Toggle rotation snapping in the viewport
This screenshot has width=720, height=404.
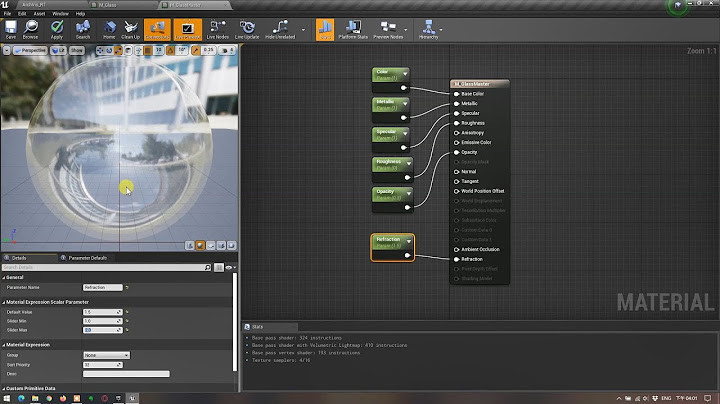pyautogui.click(x=171, y=50)
